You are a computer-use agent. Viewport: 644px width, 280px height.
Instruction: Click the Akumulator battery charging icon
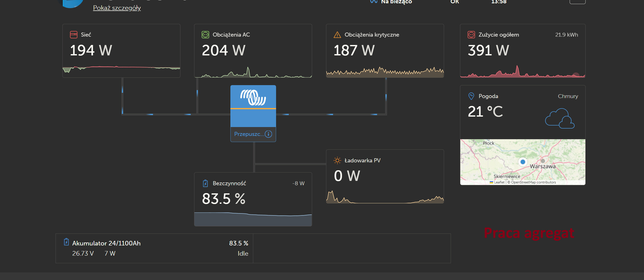point(66,242)
